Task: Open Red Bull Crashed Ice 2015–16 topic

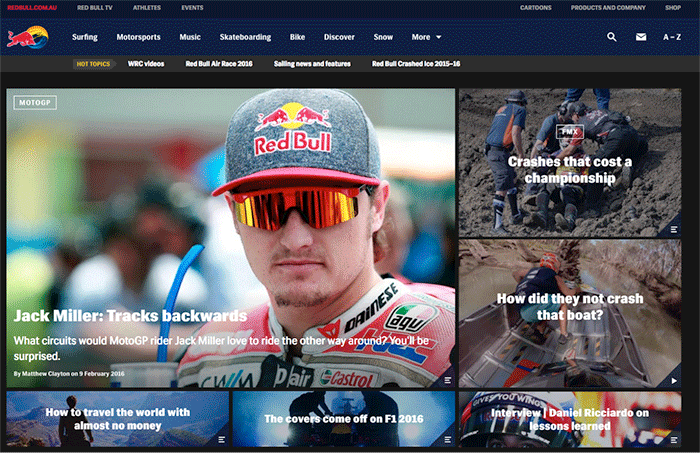Action: click(x=416, y=64)
